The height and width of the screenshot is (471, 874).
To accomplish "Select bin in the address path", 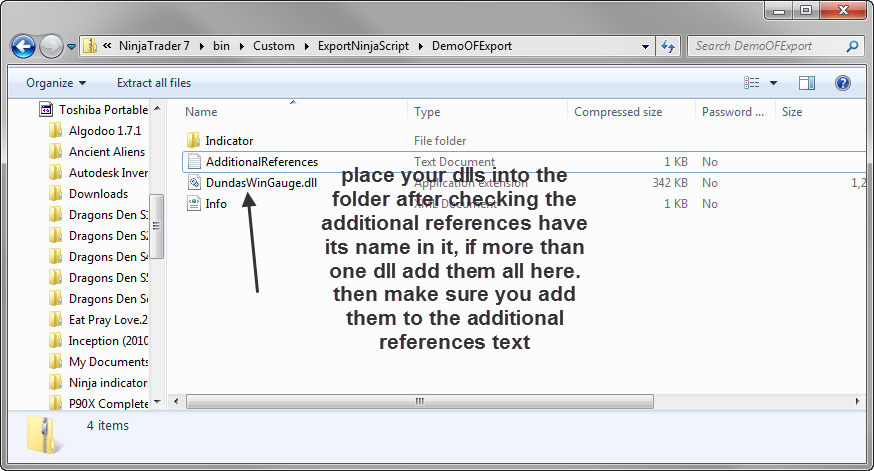I will 221,46.
